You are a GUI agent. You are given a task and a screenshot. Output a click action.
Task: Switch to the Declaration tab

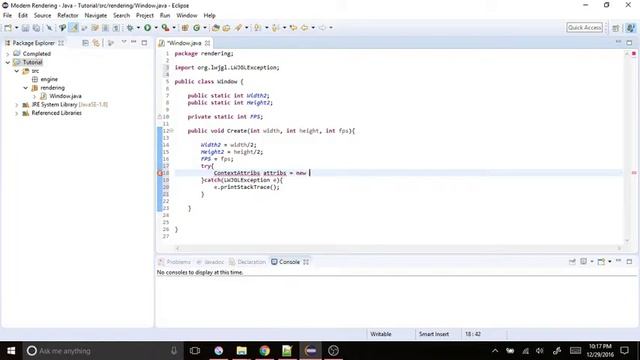[247, 262]
